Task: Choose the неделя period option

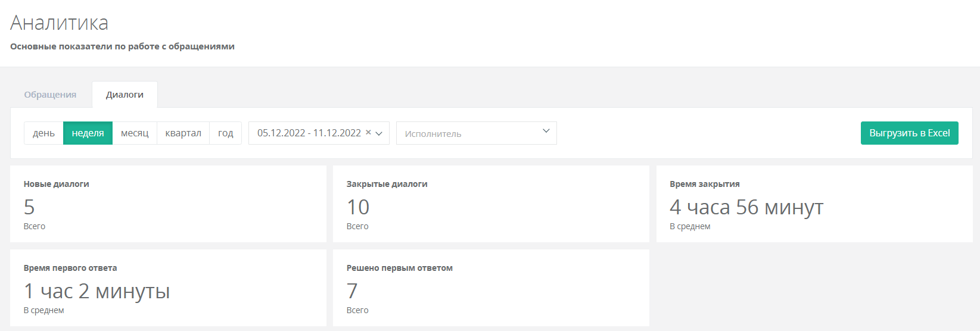Action: (x=88, y=133)
